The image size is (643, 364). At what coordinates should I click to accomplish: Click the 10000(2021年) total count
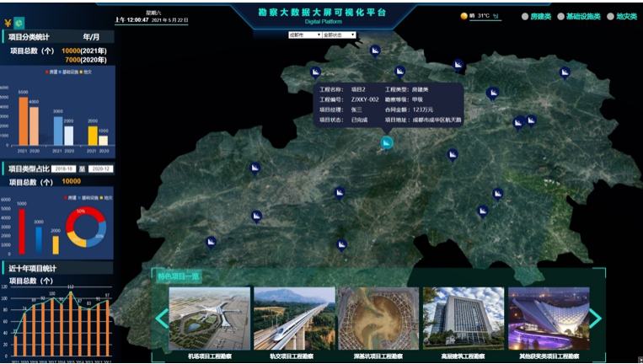point(84,51)
